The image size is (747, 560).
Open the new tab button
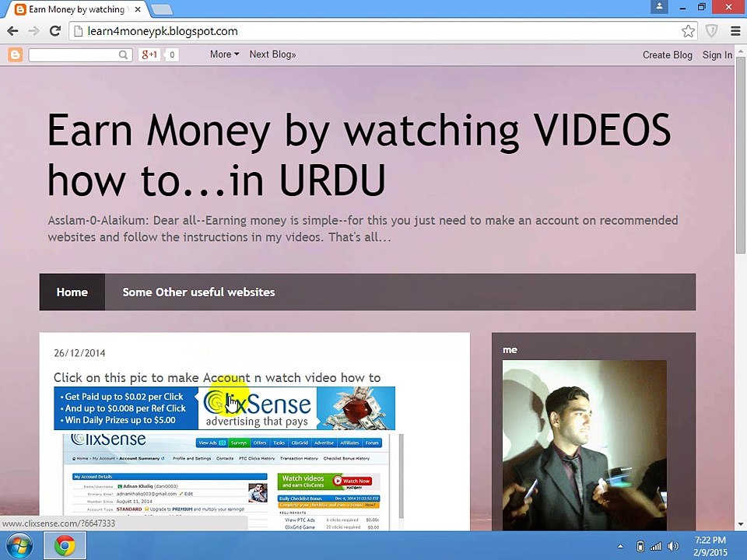coord(162,9)
